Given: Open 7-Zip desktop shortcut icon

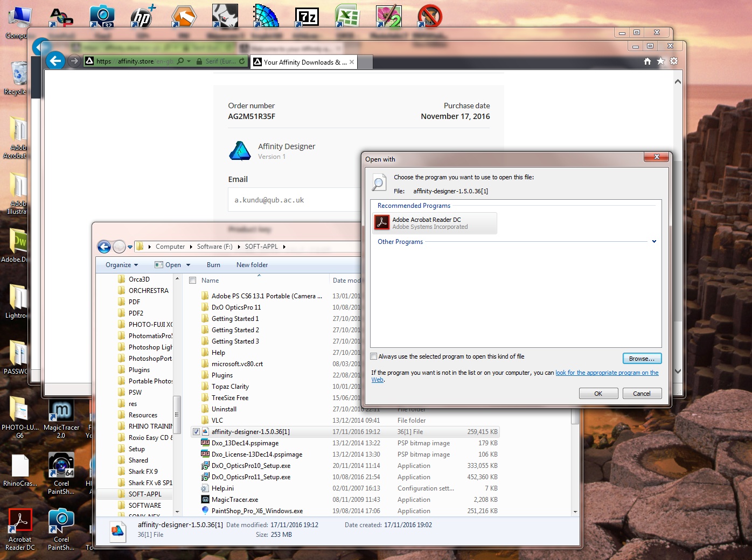Looking at the screenshot, I should click(307, 17).
